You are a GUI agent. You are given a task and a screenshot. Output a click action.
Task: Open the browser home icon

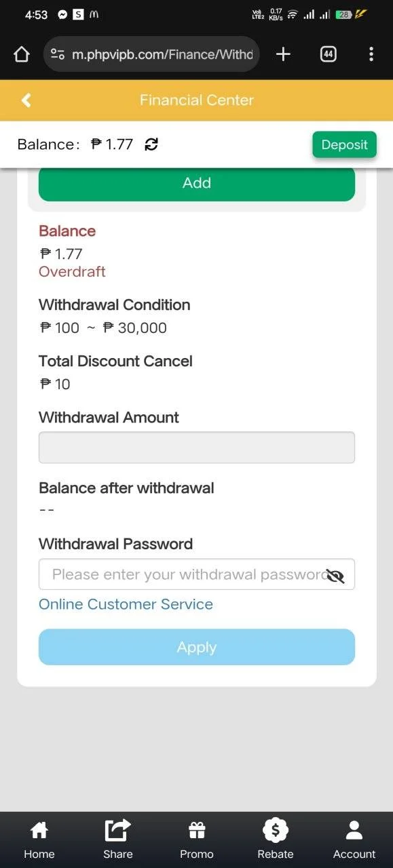tap(21, 55)
